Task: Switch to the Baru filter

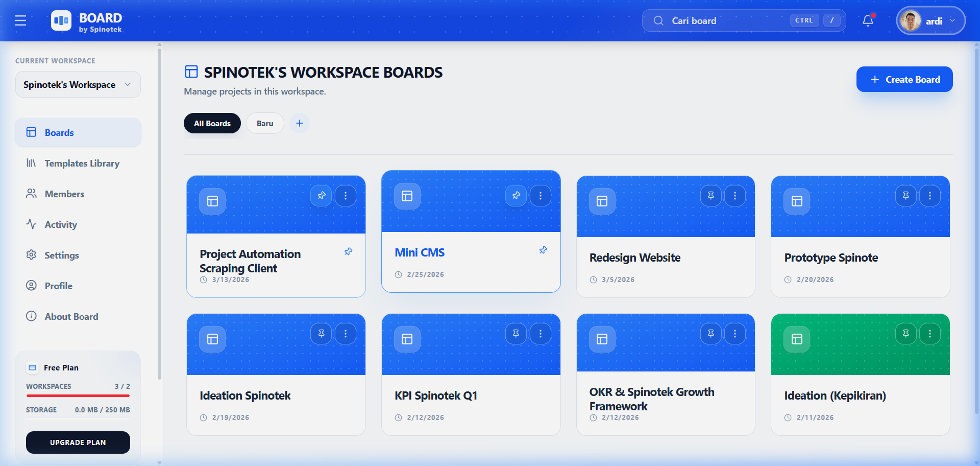Action: (265, 123)
